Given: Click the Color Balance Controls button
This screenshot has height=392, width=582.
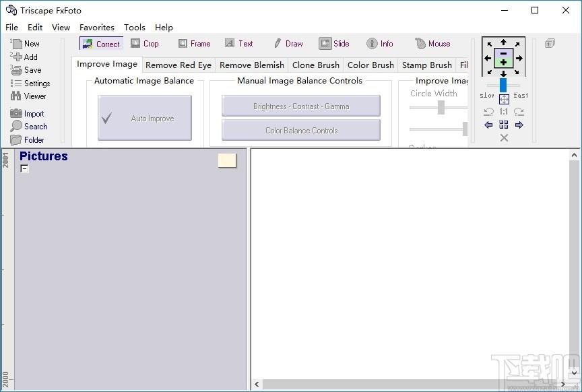Looking at the screenshot, I should click(x=301, y=130).
